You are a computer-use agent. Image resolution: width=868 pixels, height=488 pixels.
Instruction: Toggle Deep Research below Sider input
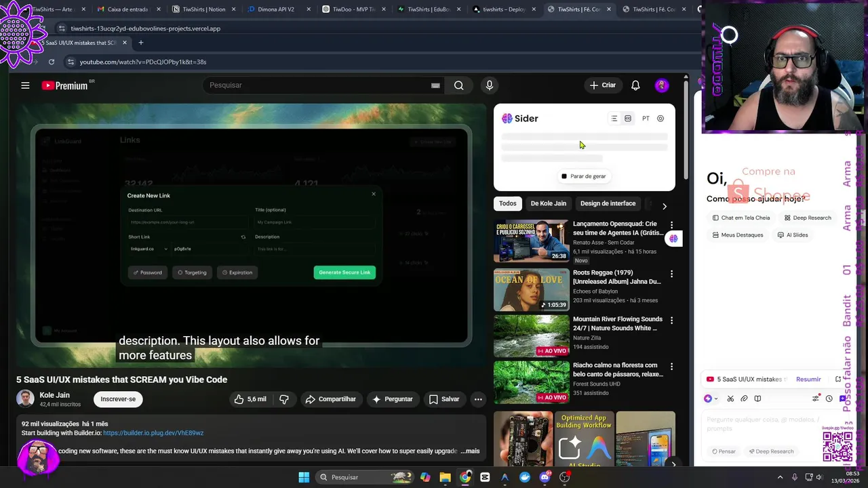(771, 451)
